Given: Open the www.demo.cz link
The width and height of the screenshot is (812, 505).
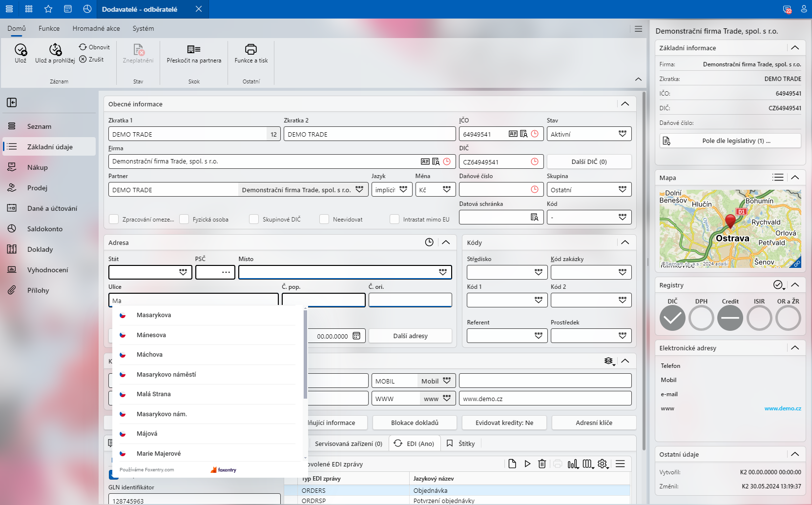Looking at the screenshot, I should coord(782,408).
